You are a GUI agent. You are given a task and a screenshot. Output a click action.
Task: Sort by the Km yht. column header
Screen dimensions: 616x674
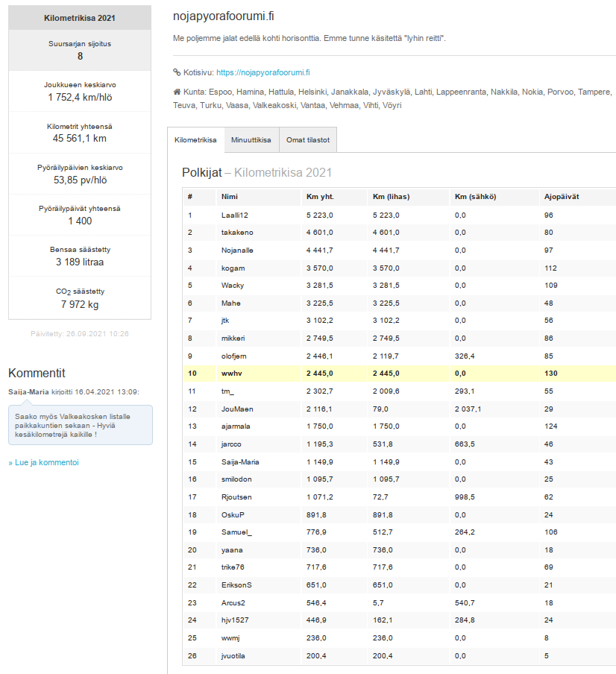[319, 198]
